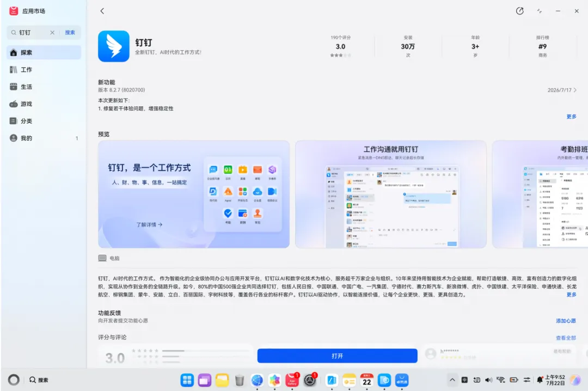
Task: Open preview image 工作沟通就用钉钉
Action: tap(391, 194)
